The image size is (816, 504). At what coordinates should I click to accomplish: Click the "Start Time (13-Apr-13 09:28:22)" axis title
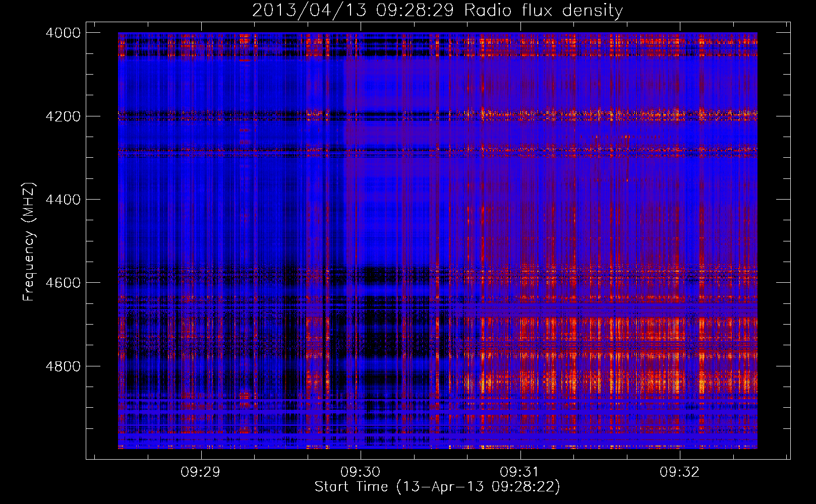point(438,487)
